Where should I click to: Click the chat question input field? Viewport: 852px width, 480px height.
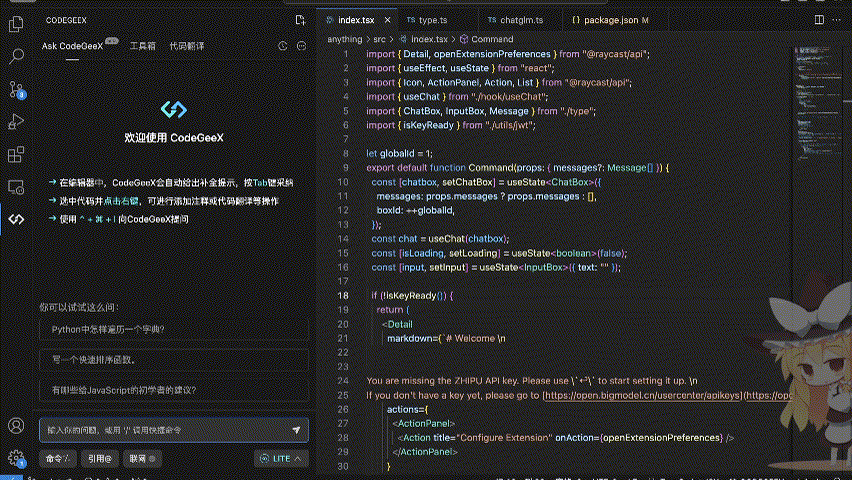click(160, 429)
